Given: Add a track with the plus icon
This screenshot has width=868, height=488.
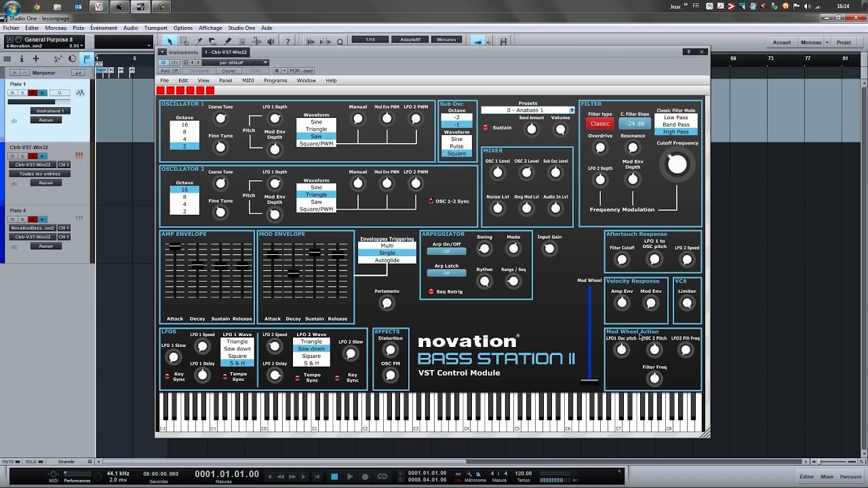Looking at the screenshot, I should [36, 58].
